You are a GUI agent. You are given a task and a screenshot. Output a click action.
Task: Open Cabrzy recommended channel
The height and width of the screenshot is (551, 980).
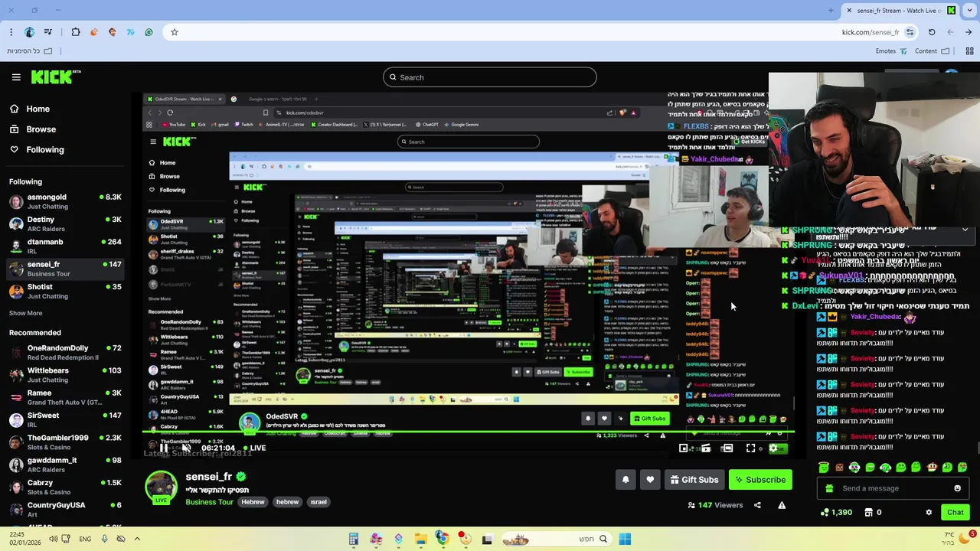pyautogui.click(x=65, y=487)
